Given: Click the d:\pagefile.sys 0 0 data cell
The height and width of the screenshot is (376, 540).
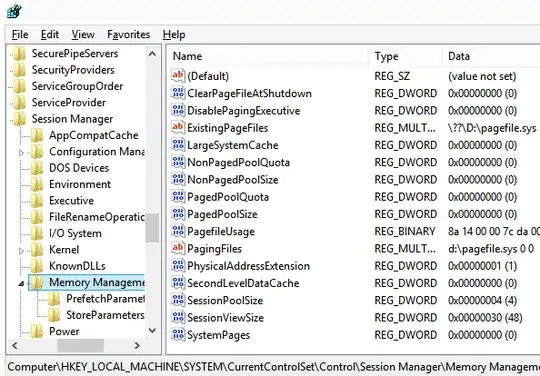Looking at the screenshot, I should coord(491,249).
